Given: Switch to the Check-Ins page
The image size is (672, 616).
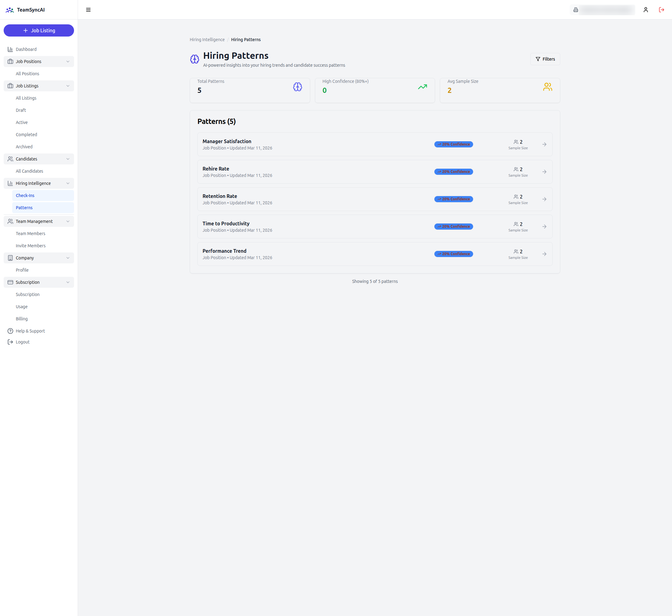Looking at the screenshot, I should click(25, 195).
